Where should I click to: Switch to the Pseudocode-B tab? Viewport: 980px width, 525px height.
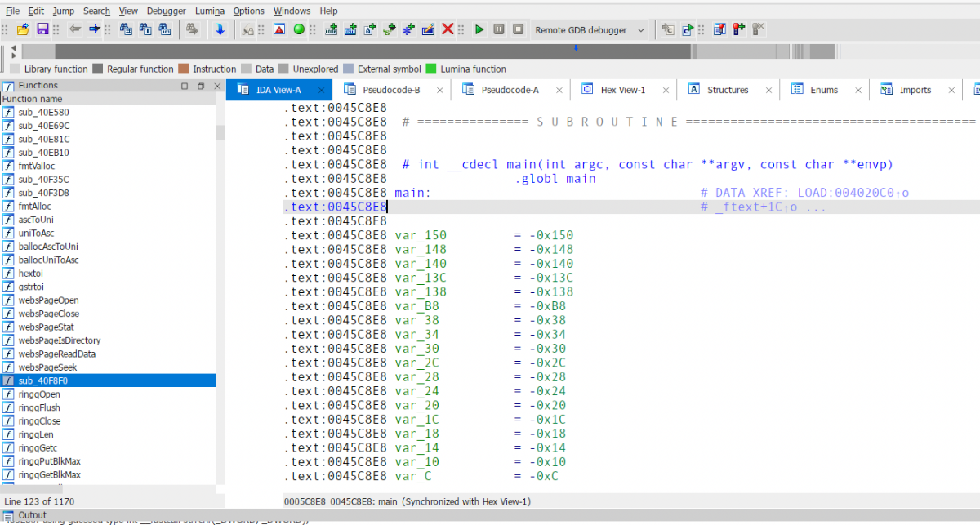click(x=392, y=90)
